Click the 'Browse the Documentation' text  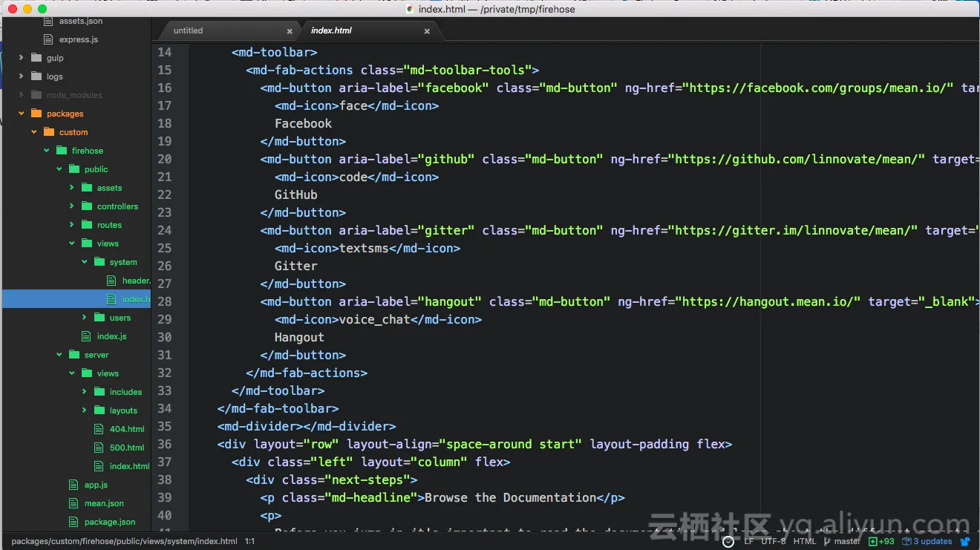tap(511, 497)
